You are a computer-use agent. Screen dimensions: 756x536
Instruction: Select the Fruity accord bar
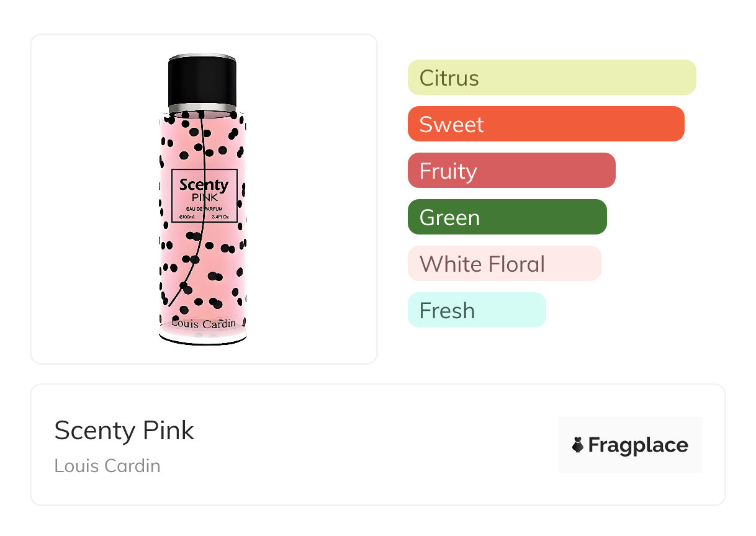511,171
